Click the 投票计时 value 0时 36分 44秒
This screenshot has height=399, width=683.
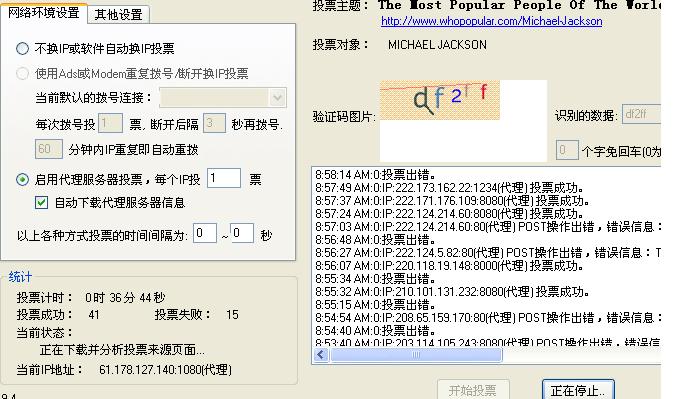125,298
